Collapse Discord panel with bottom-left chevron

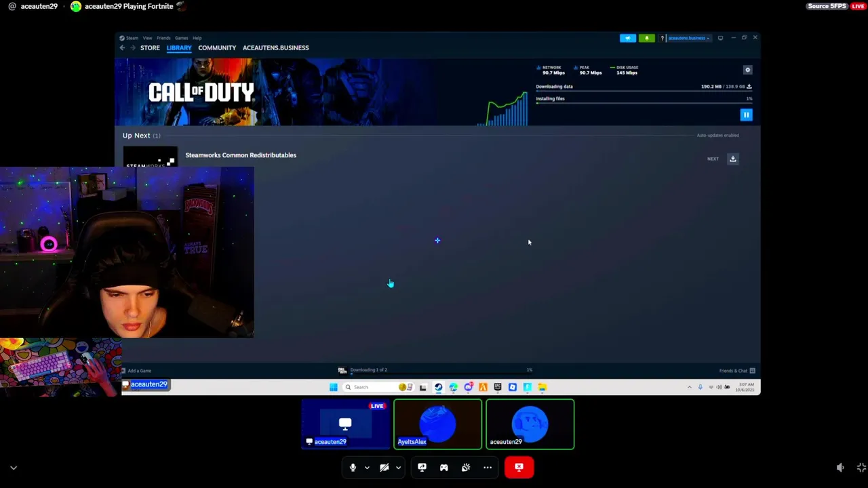click(x=13, y=468)
